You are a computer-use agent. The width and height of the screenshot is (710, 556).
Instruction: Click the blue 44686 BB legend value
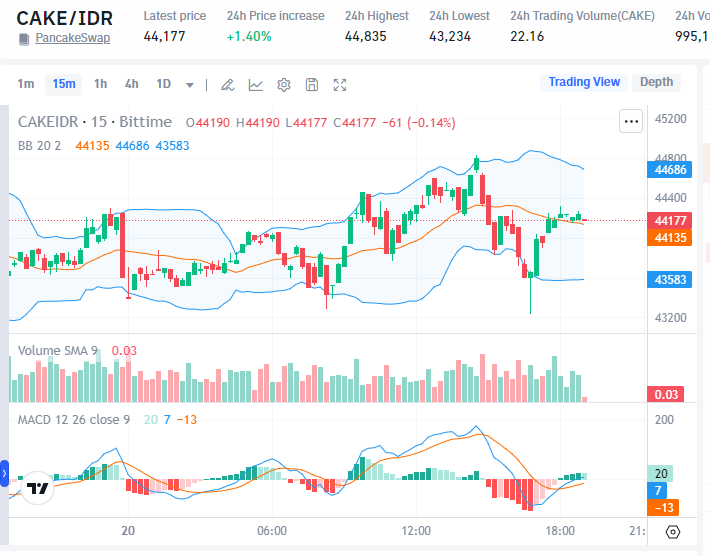tap(132, 146)
